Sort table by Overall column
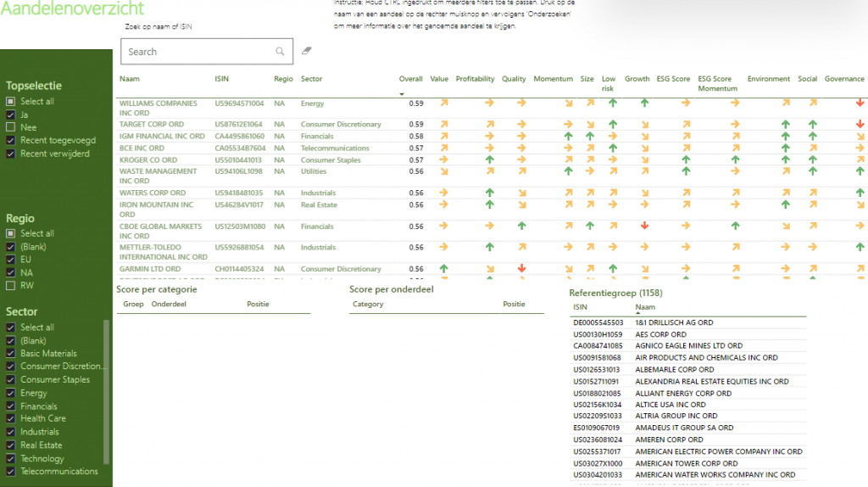 click(410, 79)
